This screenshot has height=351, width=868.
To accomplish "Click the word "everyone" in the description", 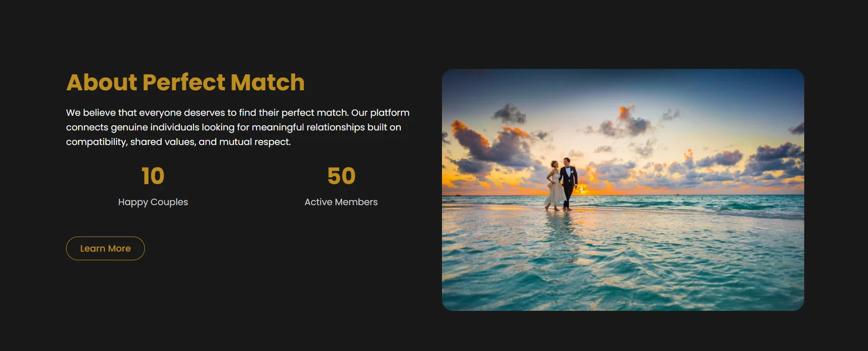I will point(160,113).
